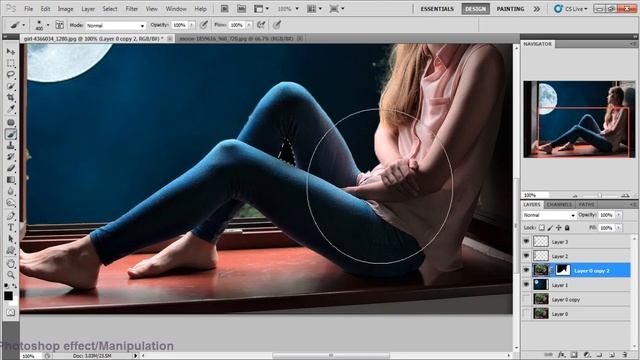The width and height of the screenshot is (640, 360).
Task: Select the Lasso tool
Action: [x=11, y=75]
